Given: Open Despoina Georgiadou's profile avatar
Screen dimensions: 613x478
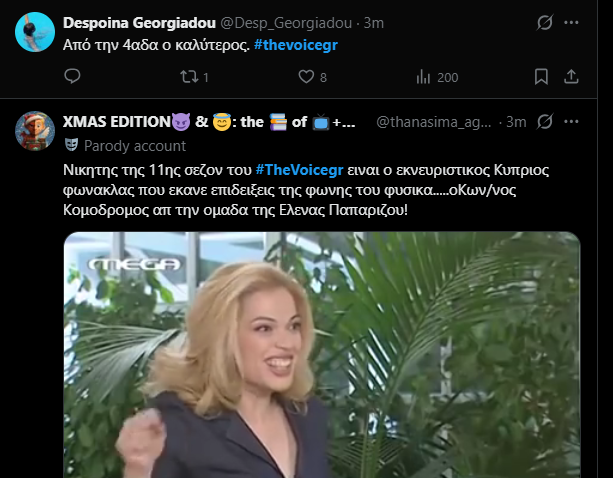Looking at the screenshot, I should [35, 31].
